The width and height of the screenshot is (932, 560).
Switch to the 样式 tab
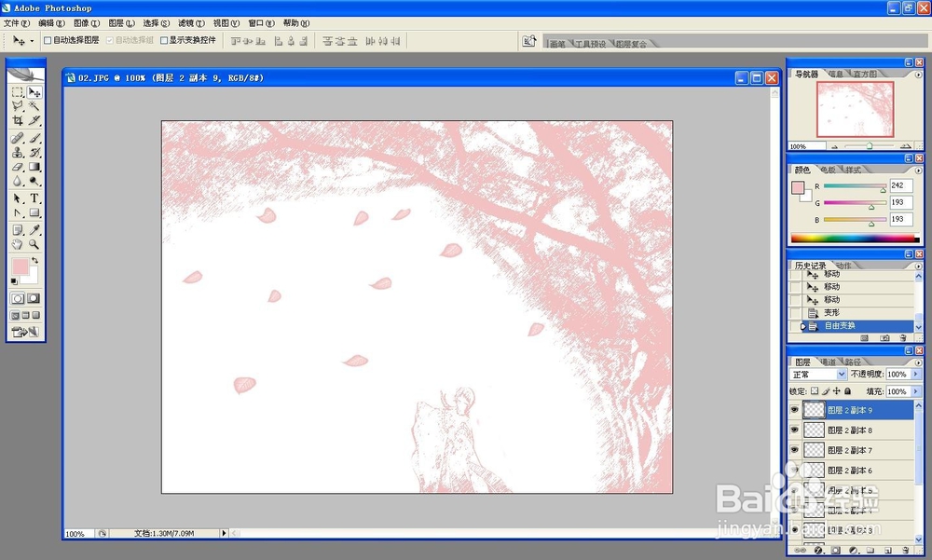pyautogui.click(x=853, y=170)
